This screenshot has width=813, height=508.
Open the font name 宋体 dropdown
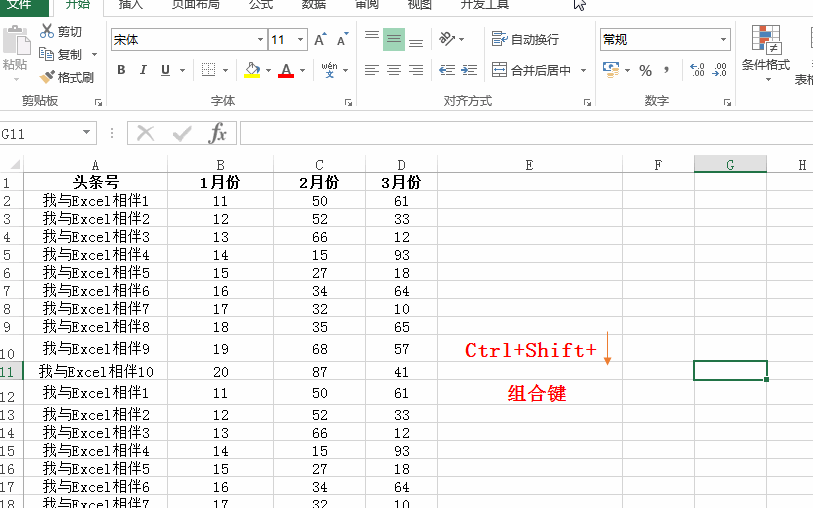tap(260, 39)
